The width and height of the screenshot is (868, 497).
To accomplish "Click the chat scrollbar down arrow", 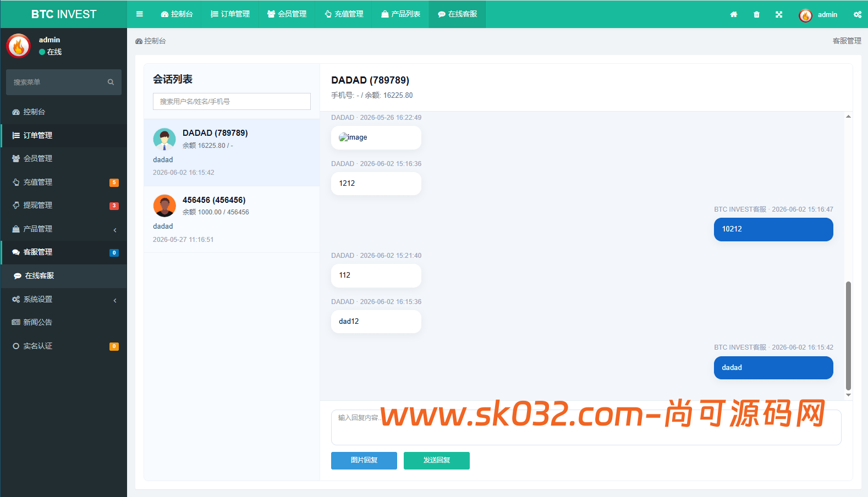I will click(x=848, y=395).
